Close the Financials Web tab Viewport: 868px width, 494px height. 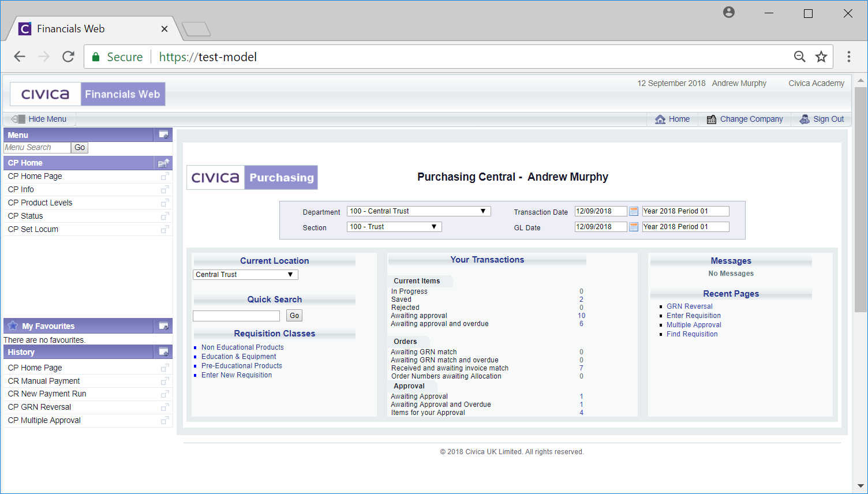click(164, 29)
